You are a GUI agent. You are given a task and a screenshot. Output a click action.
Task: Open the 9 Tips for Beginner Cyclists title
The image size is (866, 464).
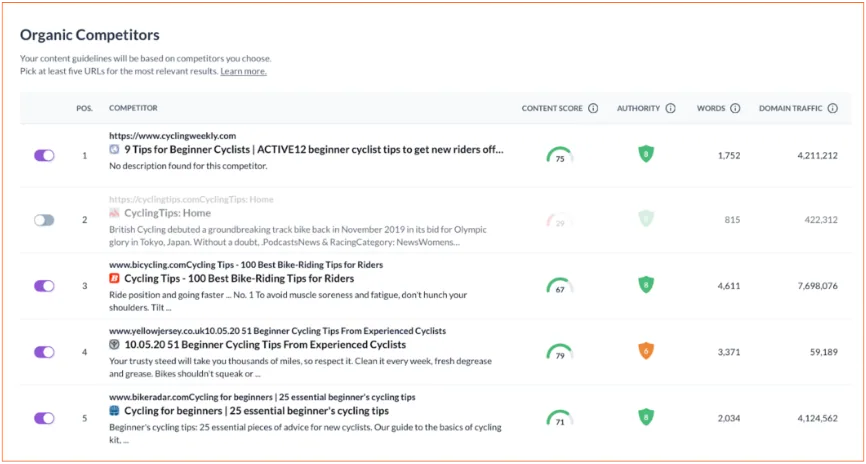pos(314,149)
